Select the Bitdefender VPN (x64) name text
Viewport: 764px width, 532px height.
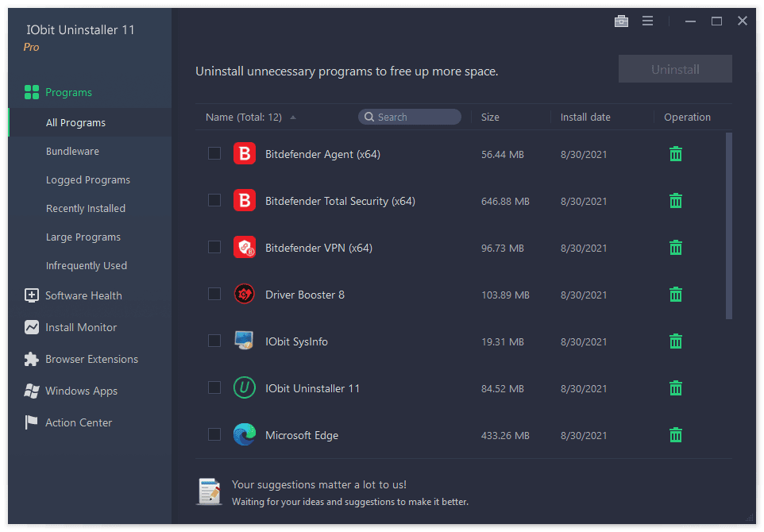coord(318,248)
